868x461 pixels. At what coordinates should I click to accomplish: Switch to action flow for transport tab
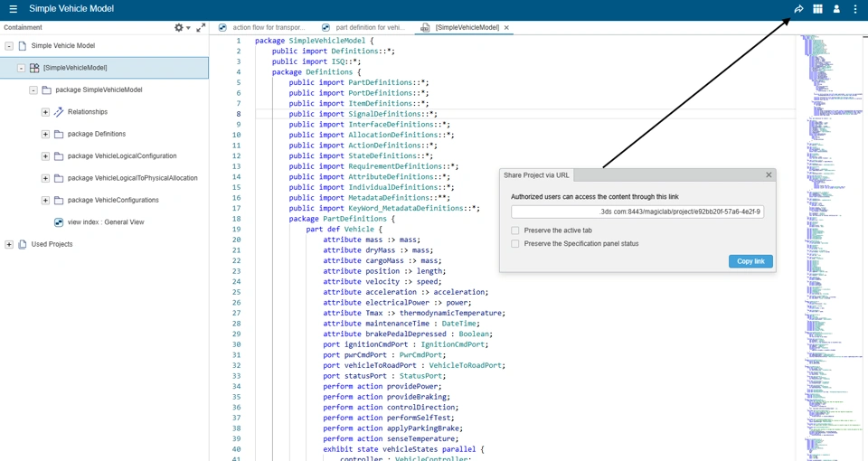[262, 27]
